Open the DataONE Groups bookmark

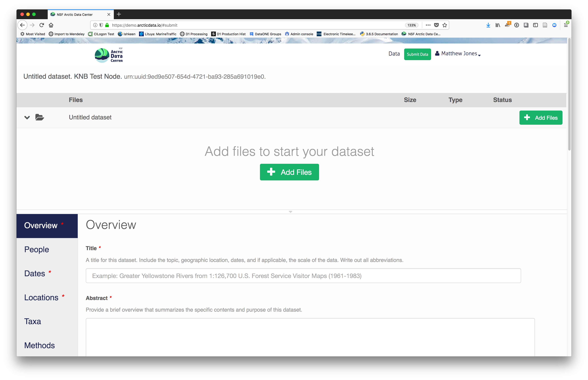pyautogui.click(x=265, y=34)
